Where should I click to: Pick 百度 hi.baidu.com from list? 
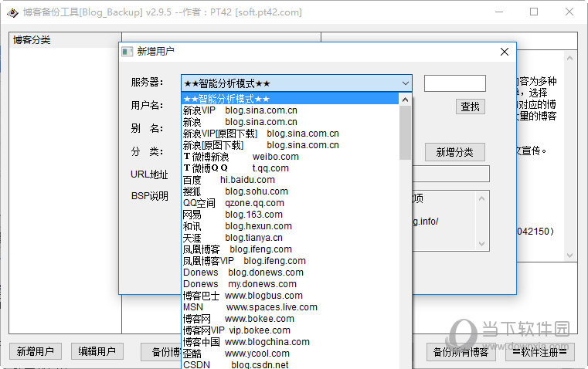pos(290,180)
